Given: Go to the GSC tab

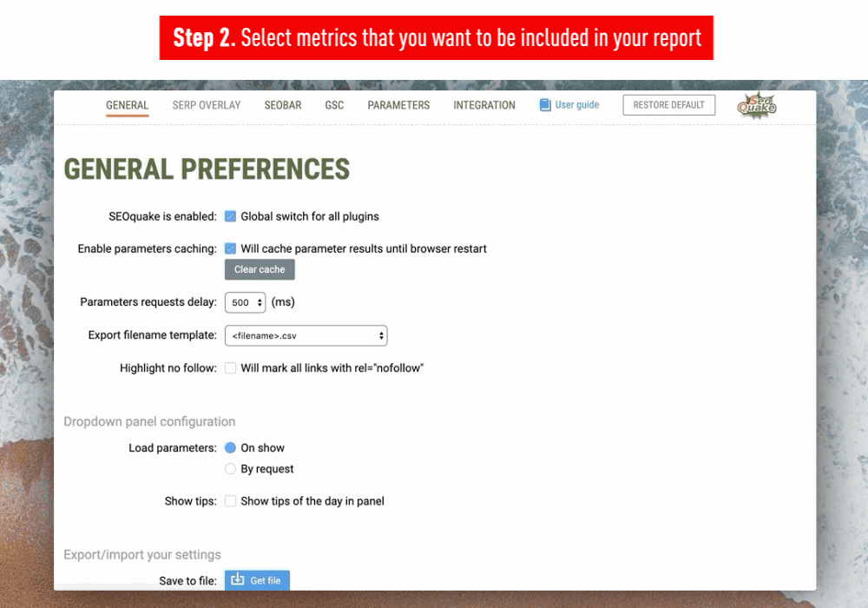Looking at the screenshot, I should point(334,105).
